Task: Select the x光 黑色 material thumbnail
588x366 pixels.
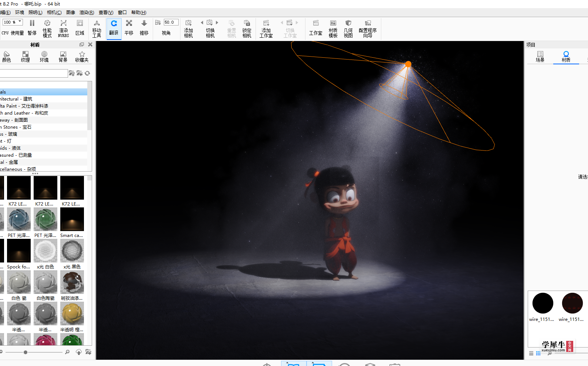Action: tap(72, 251)
